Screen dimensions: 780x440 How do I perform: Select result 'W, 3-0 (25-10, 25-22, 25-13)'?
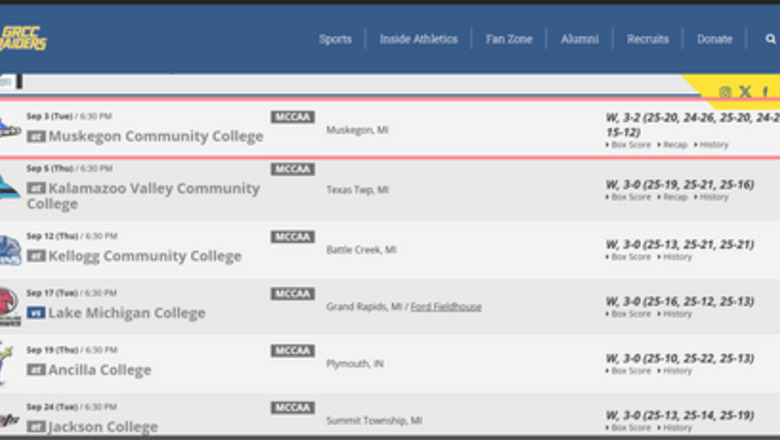pos(680,358)
